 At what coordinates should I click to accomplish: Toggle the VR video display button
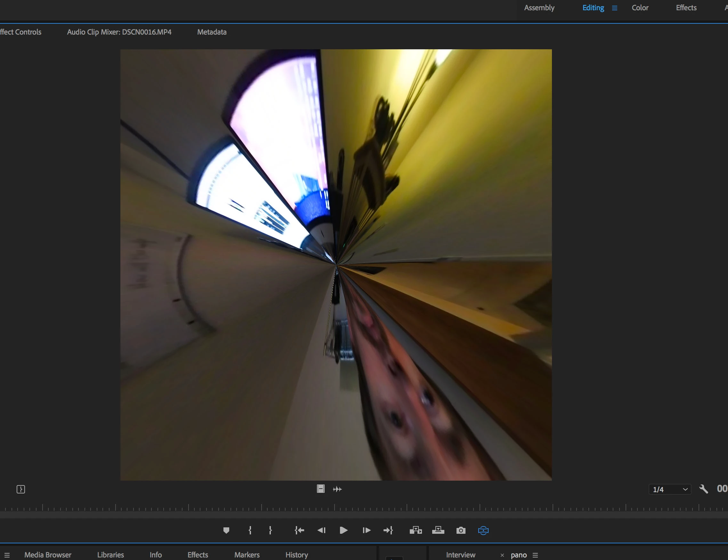coord(483,530)
